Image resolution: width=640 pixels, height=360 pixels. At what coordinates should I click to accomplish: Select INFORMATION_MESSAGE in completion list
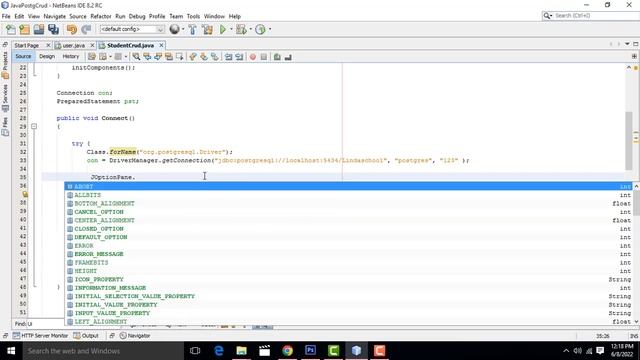pyautogui.click(x=349, y=288)
